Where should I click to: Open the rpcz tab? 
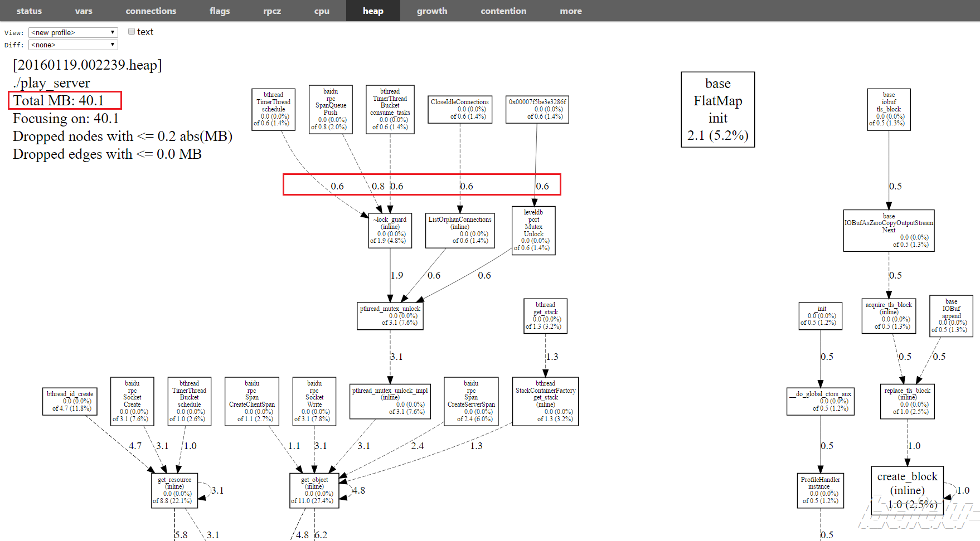tap(272, 11)
